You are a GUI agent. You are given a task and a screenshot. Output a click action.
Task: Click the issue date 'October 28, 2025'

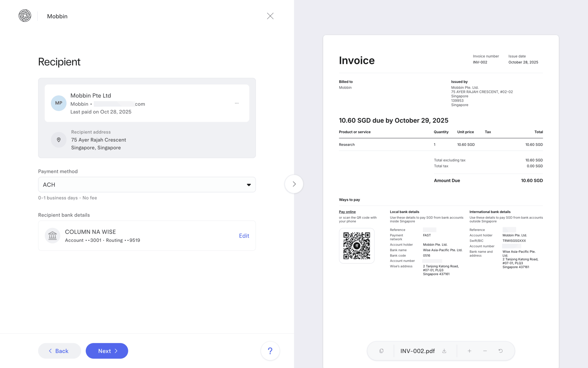pyautogui.click(x=523, y=62)
